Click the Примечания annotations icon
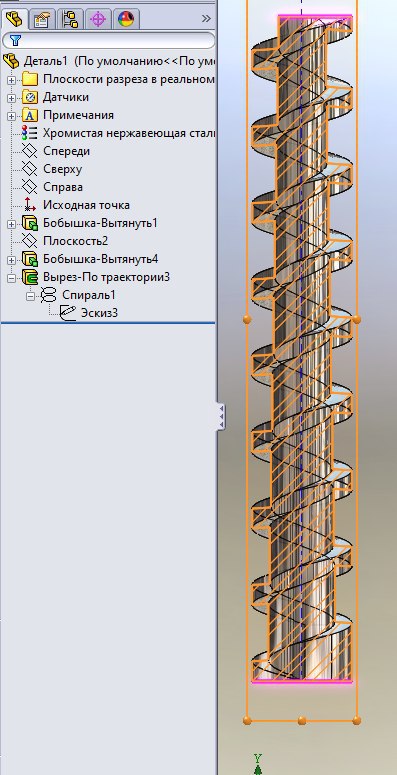Viewport: 397px width, 775px height. (30, 115)
